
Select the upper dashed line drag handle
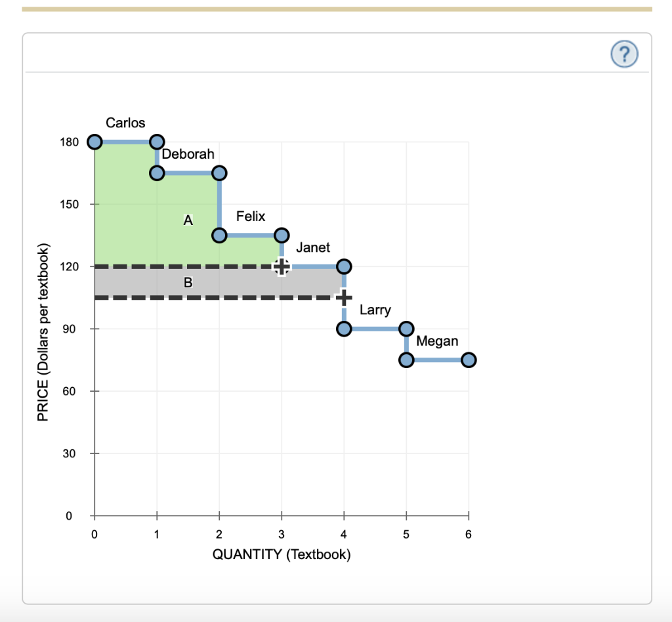[x=281, y=266]
